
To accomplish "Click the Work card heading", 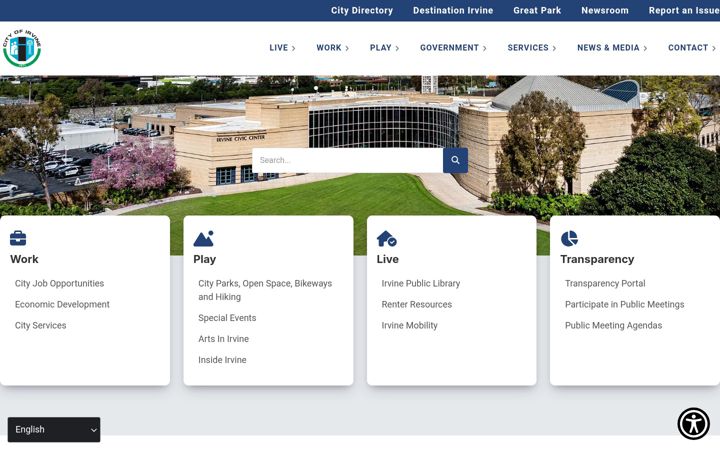I will pyautogui.click(x=24, y=259).
